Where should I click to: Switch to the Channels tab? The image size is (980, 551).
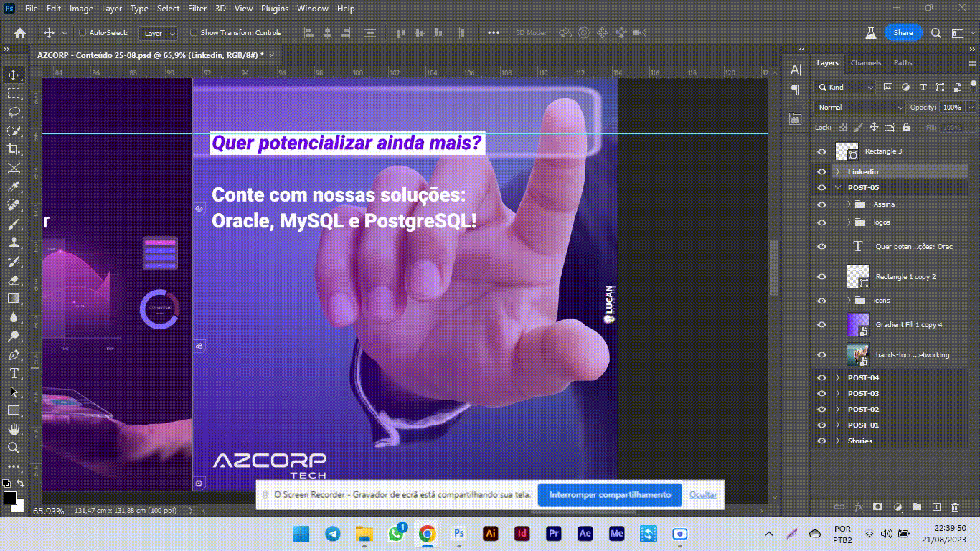coord(865,63)
